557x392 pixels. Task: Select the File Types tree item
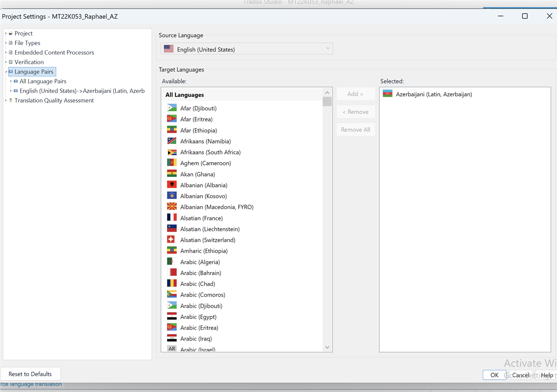[27, 43]
